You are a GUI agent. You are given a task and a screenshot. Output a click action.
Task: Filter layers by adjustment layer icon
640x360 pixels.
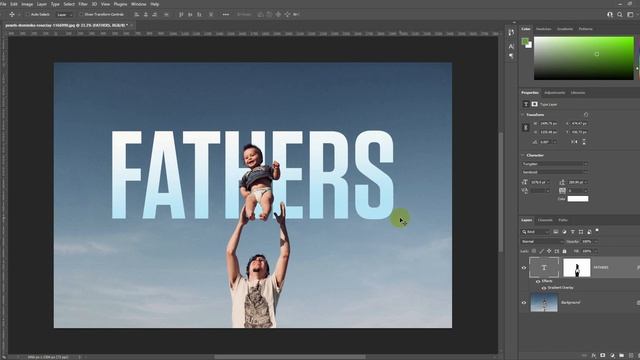(x=564, y=232)
